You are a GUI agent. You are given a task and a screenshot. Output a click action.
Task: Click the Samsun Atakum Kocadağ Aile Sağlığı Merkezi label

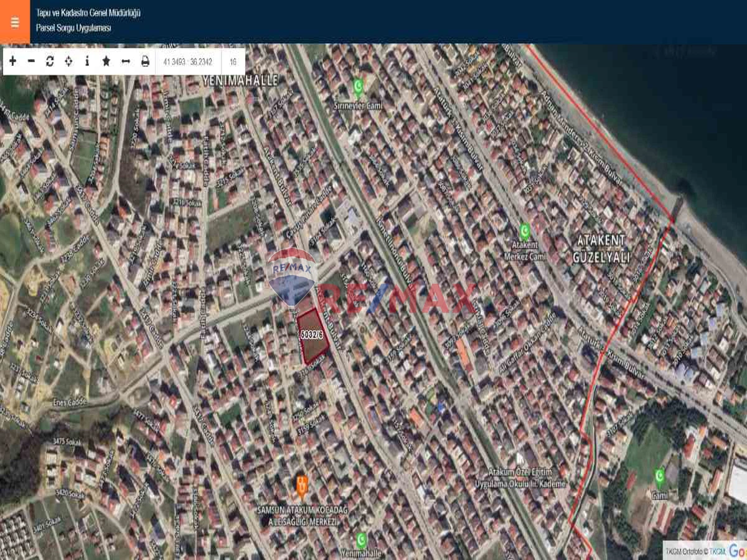coord(302,516)
